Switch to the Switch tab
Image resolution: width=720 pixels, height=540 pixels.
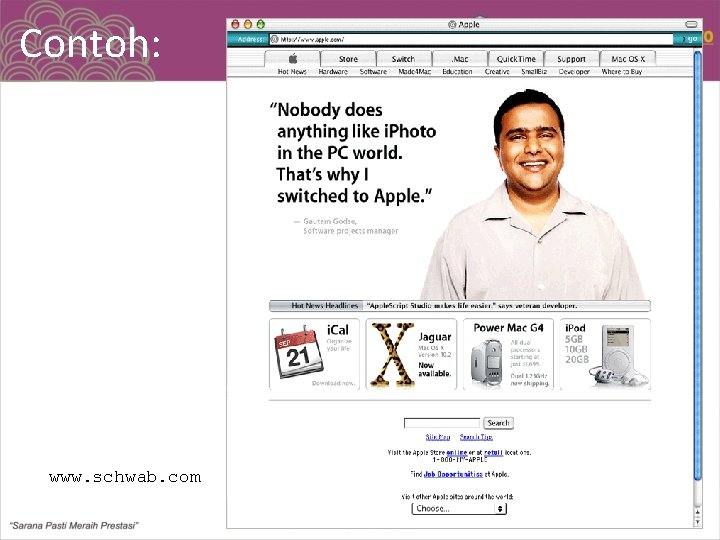point(403,59)
